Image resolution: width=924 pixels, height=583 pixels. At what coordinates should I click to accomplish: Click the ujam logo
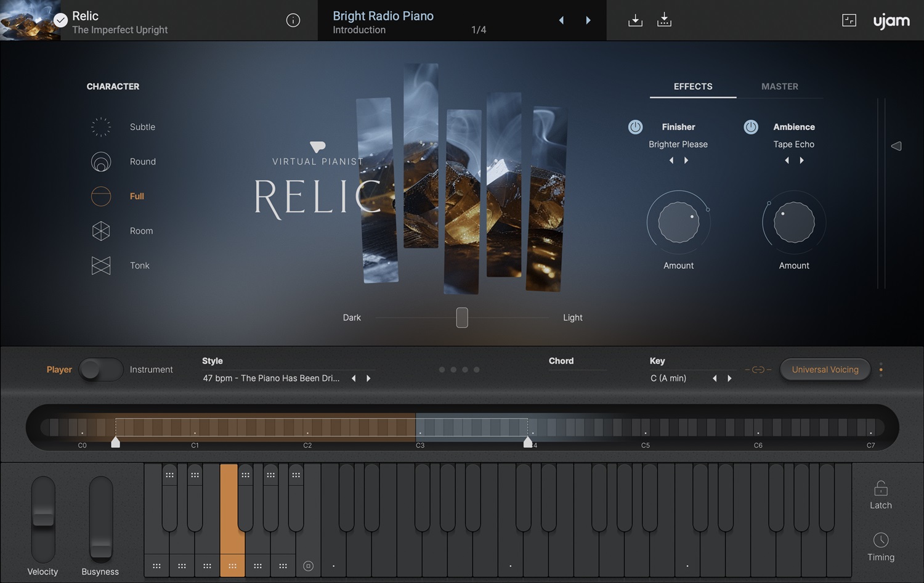click(891, 21)
